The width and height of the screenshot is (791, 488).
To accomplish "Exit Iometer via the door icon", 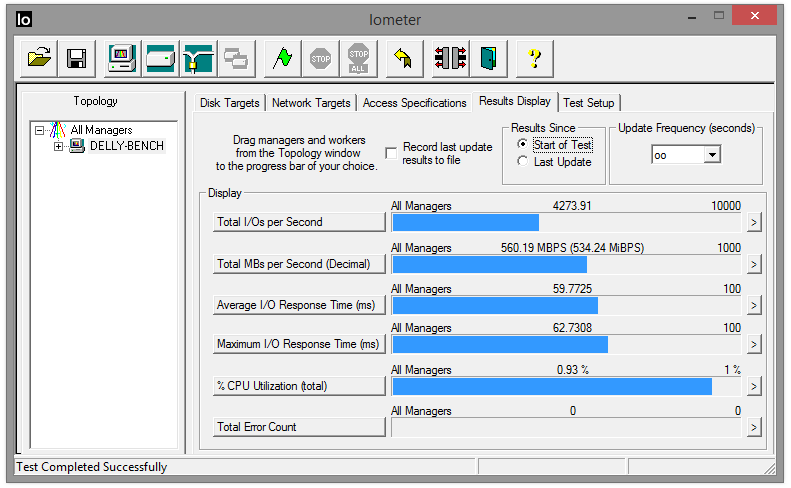I will [488, 59].
